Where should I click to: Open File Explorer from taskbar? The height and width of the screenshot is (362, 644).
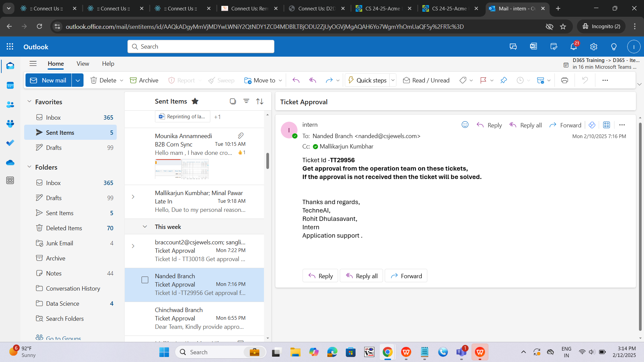point(295,352)
